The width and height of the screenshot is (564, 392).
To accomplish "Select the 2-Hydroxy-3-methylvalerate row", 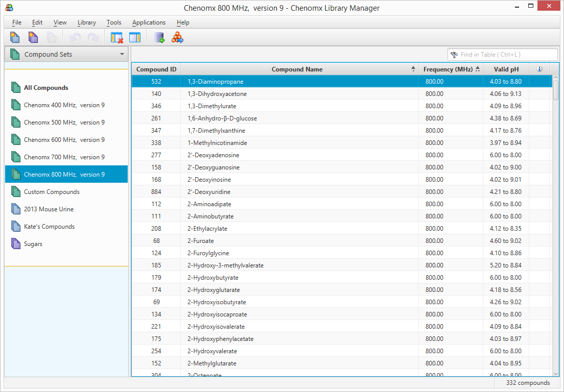I will tap(342, 265).
